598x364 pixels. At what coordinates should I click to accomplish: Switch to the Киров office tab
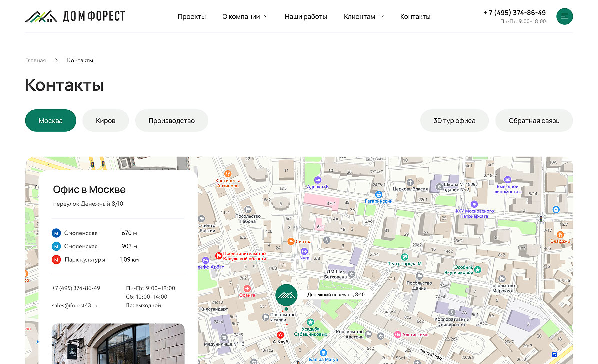coord(106,121)
